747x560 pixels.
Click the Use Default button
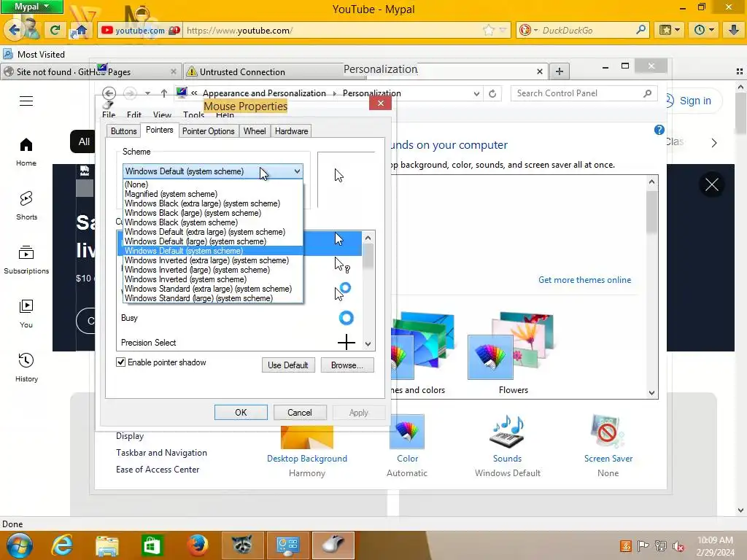tap(287, 365)
